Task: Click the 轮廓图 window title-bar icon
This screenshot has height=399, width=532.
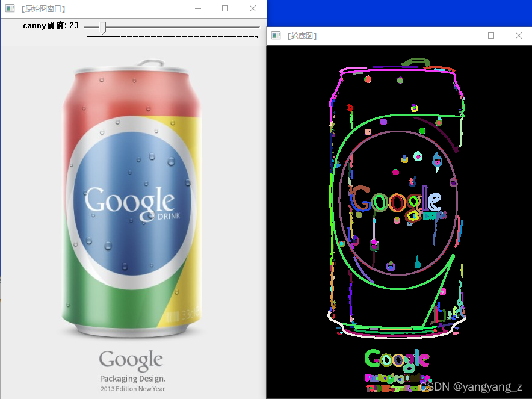Action: [x=276, y=36]
